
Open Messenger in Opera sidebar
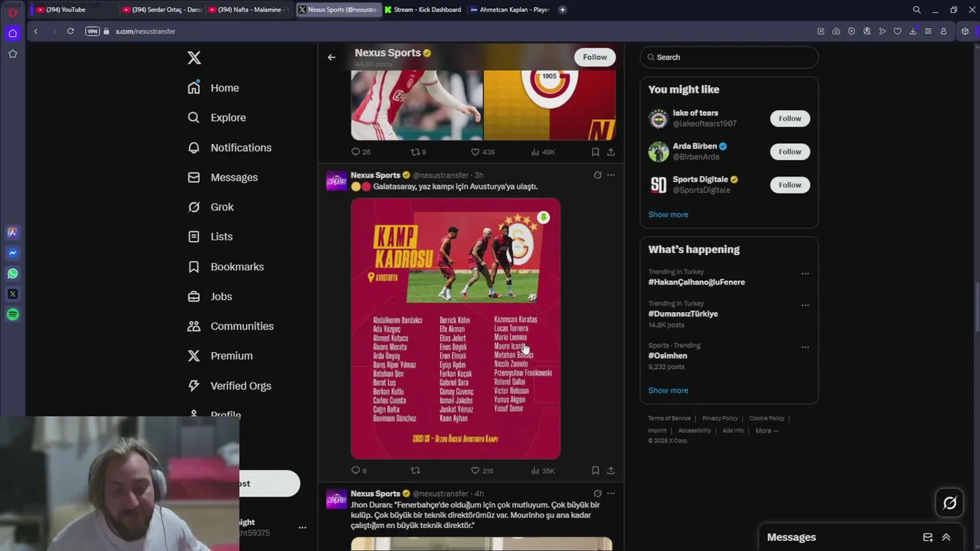pos(13,253)
